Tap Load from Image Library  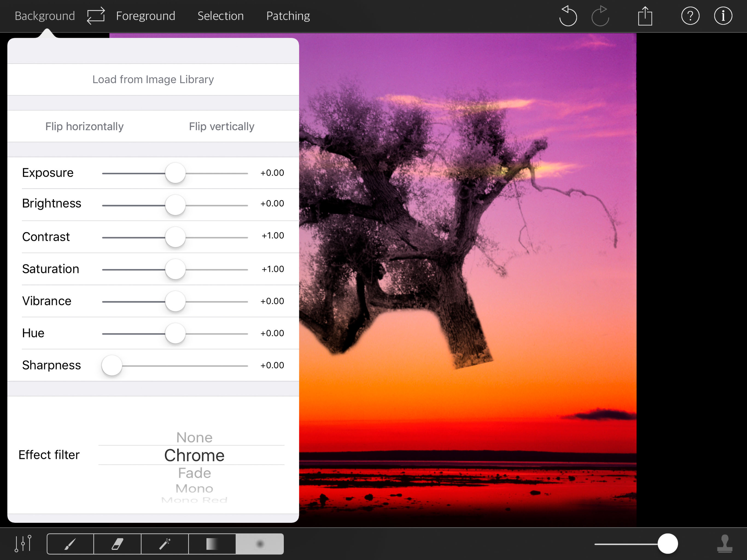(153, 79)
